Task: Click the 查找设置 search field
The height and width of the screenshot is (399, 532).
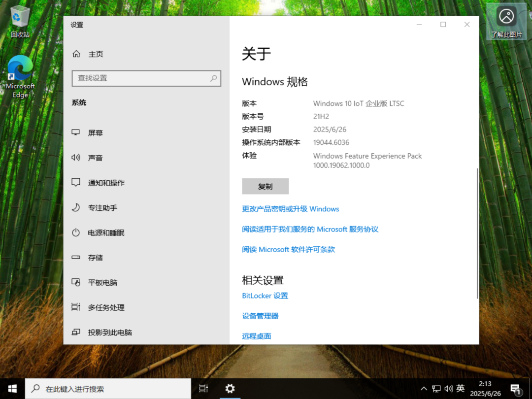Action: click(x=147, y=78)
